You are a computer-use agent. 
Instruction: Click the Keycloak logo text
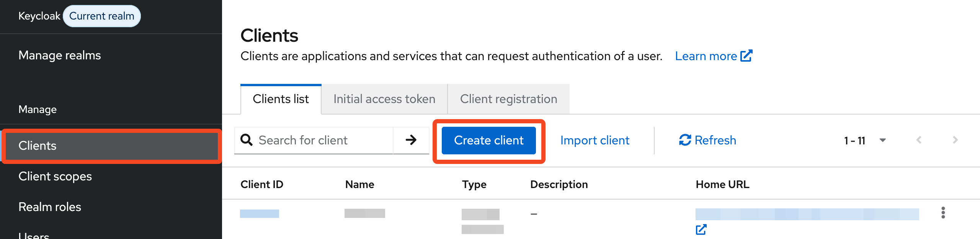coord(39,16)
